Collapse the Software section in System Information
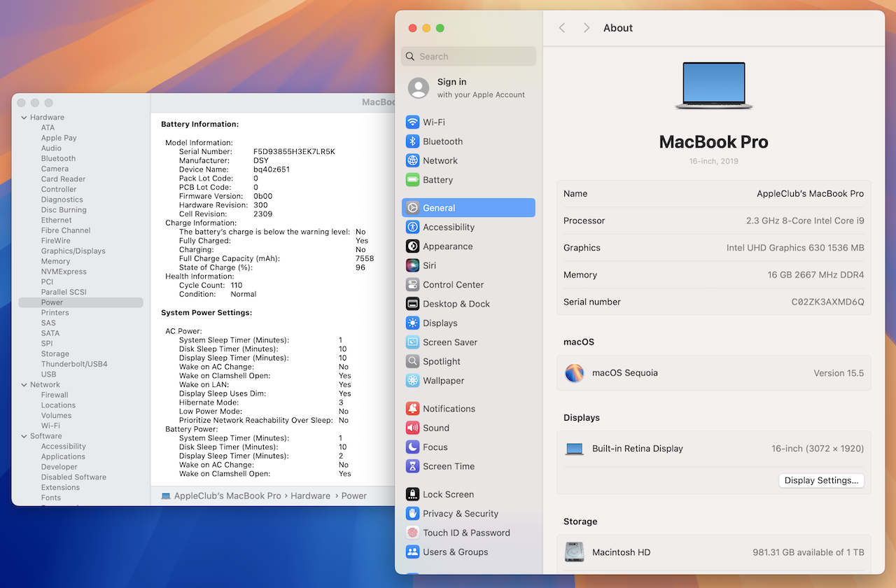896x588 pixels. pos(24,436)
